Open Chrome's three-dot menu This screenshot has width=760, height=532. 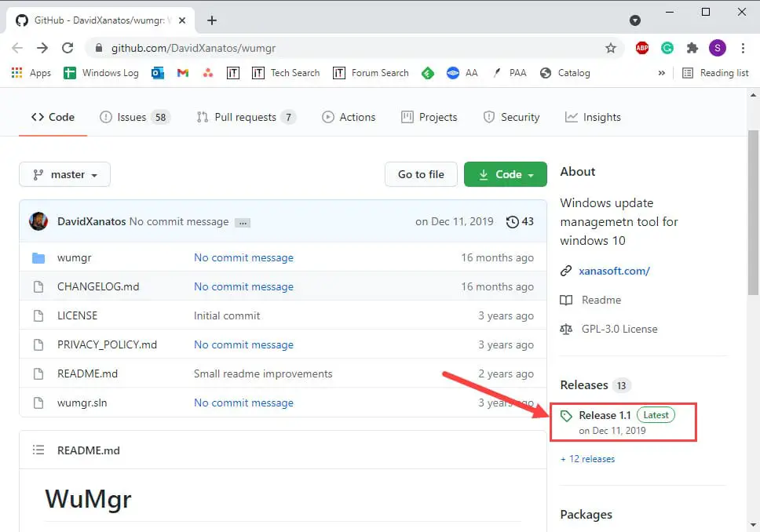(x=743, y=48)
